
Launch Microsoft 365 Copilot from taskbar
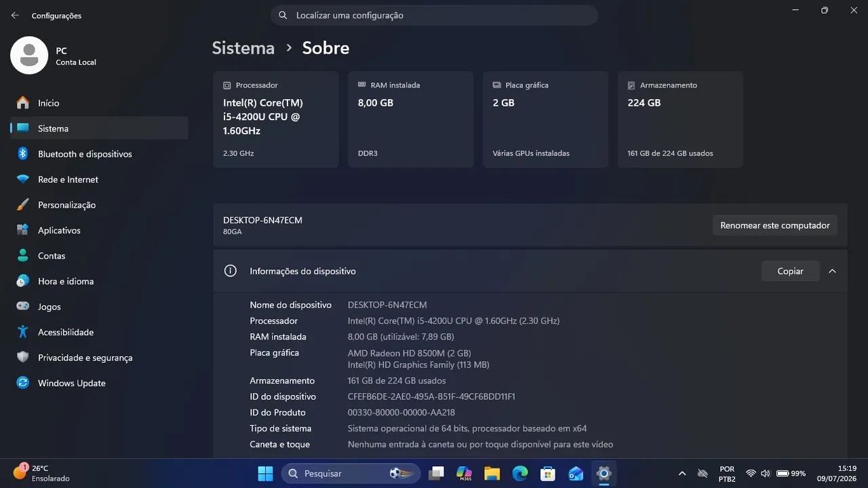tap(465, 473)
